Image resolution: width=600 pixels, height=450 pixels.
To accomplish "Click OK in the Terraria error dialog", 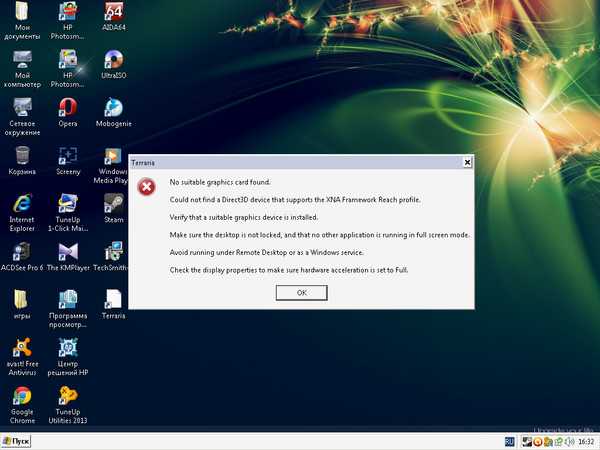I will pos(302,293).
